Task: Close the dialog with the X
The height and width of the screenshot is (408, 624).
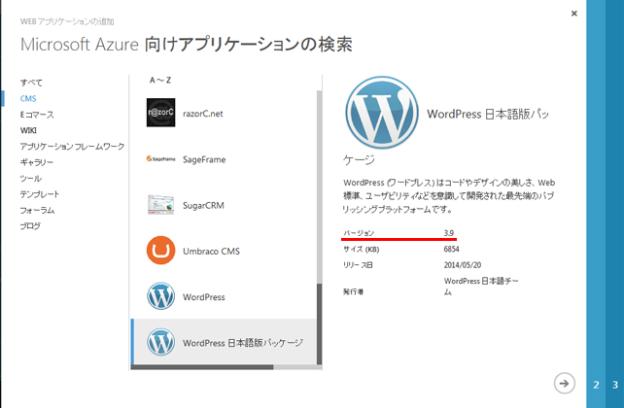Action: click(574, 14)
